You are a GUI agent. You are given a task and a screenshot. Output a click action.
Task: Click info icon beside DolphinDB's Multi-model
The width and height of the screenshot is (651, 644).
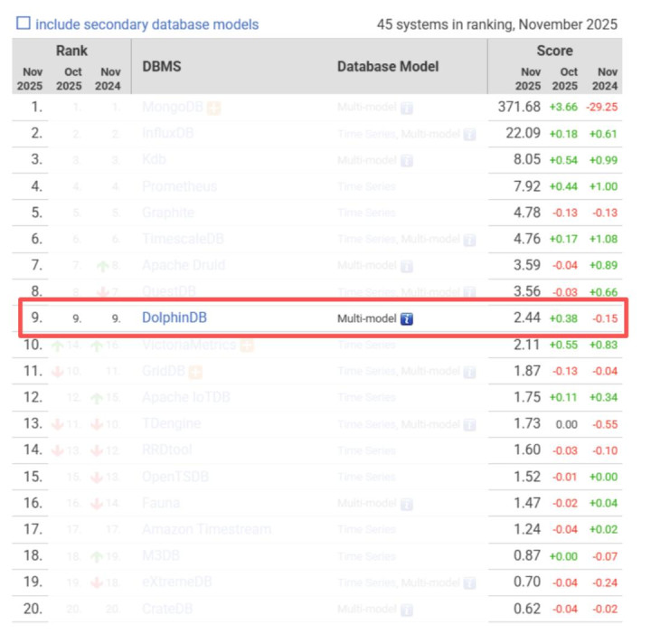(x=407, y=319)
